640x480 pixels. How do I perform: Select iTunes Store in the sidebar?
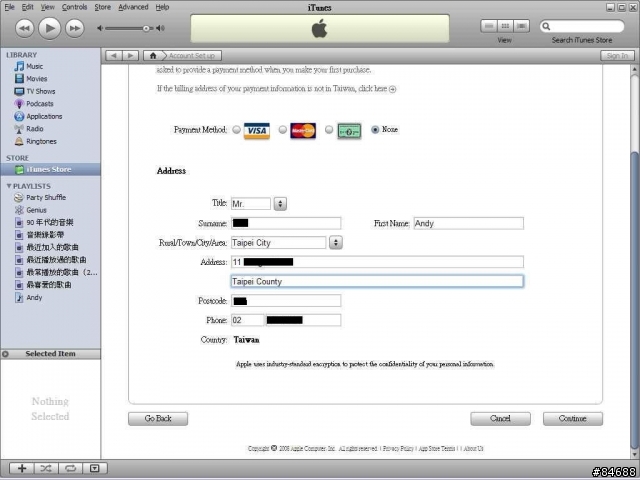(50, 169)
